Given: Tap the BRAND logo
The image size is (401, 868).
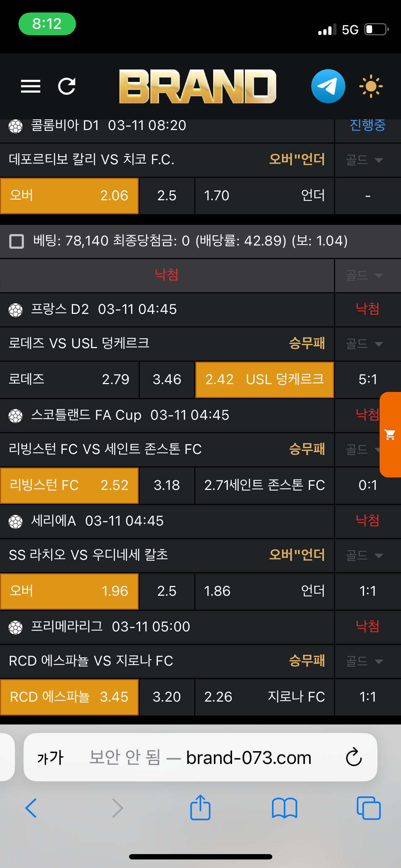Looking at the screenshot, I should pos(197,87).
